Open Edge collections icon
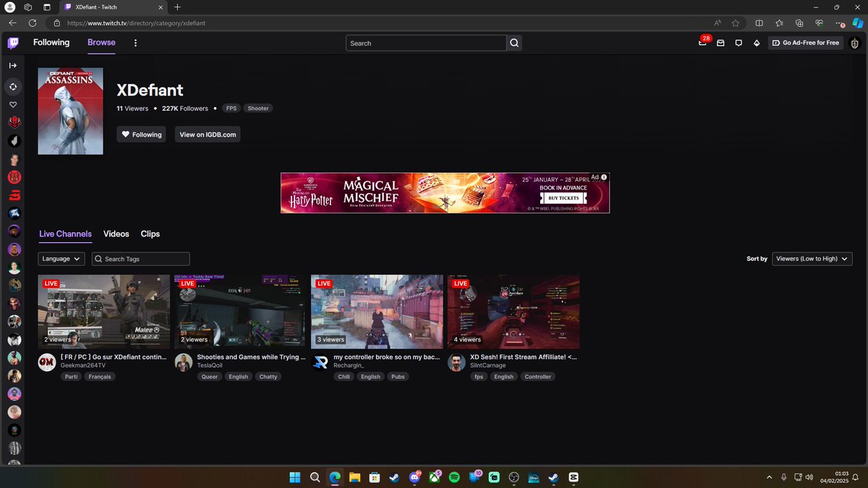This screenshot has height=488, width=868. (799, 23)
